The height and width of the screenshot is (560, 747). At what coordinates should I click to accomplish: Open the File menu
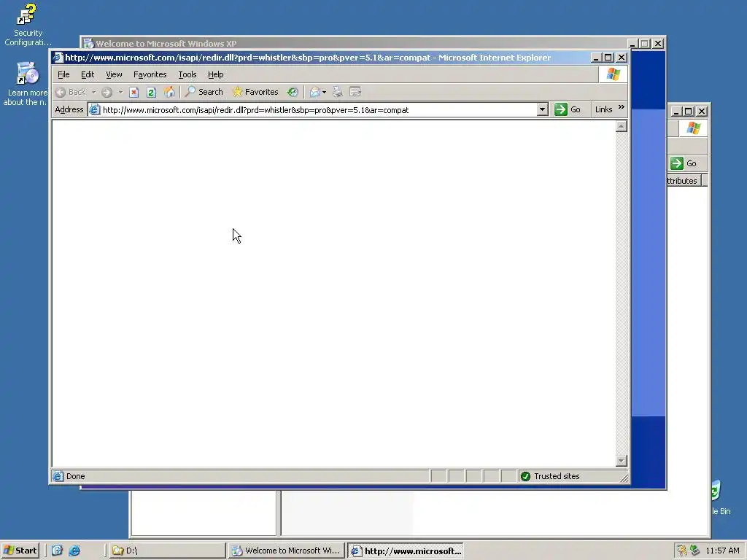[63, 74]
